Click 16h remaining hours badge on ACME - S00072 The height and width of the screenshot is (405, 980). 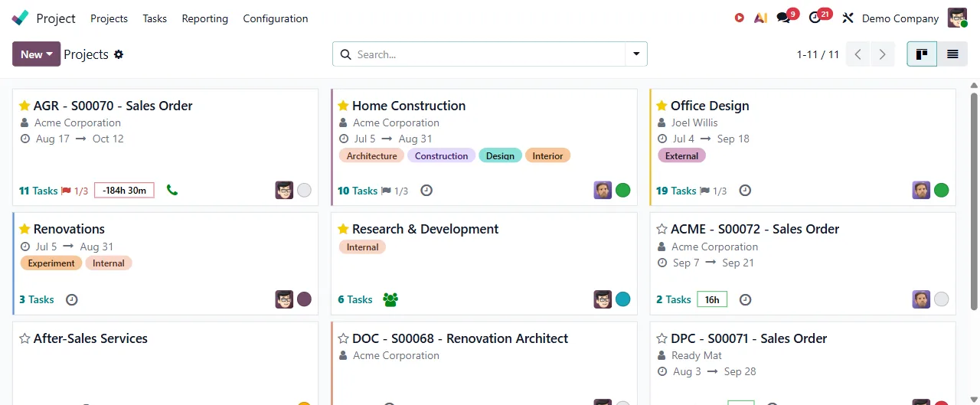tap(712, 299)
